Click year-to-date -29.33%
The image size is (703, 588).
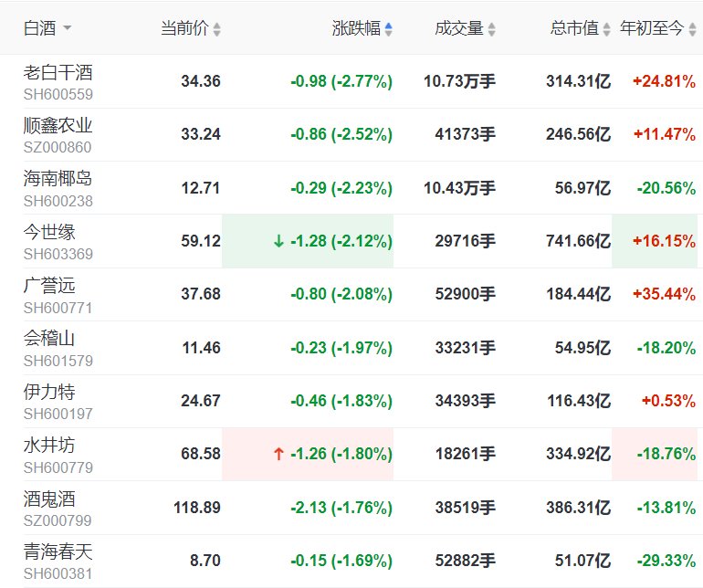pyautogui.click(x=666, y=561)
